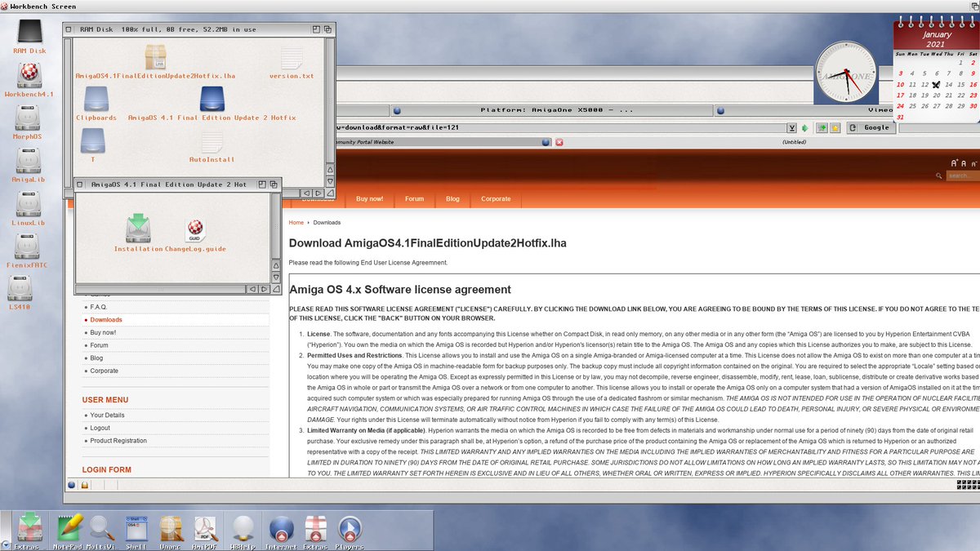Click the Hotfix window vertical scrollbar
The image size is (980, 551).
pyautogui.click(x=276, y=228)
